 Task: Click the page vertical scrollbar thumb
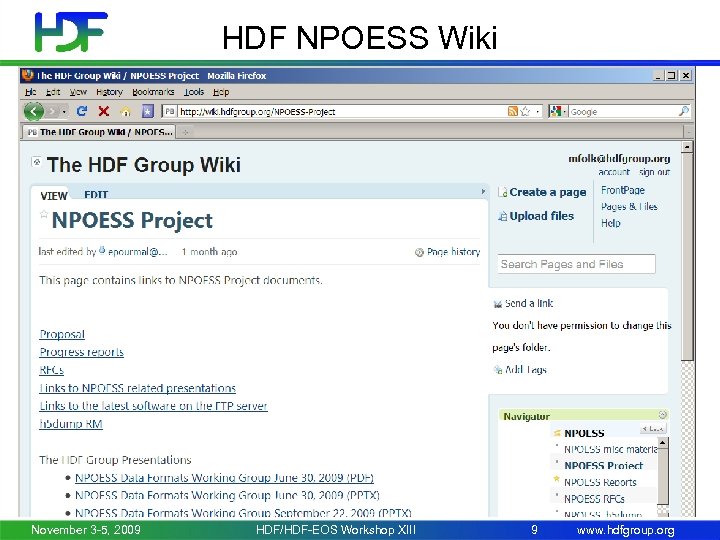(687, 256)
